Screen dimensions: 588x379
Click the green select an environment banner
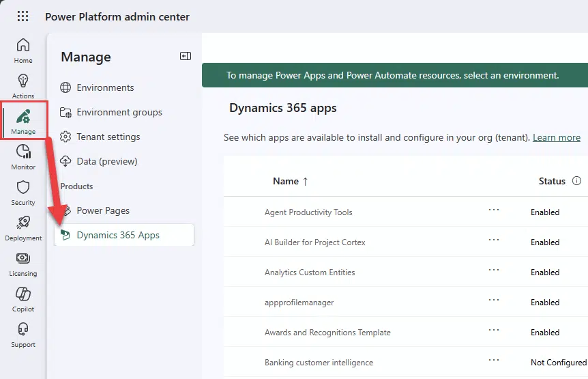point(395,75)
